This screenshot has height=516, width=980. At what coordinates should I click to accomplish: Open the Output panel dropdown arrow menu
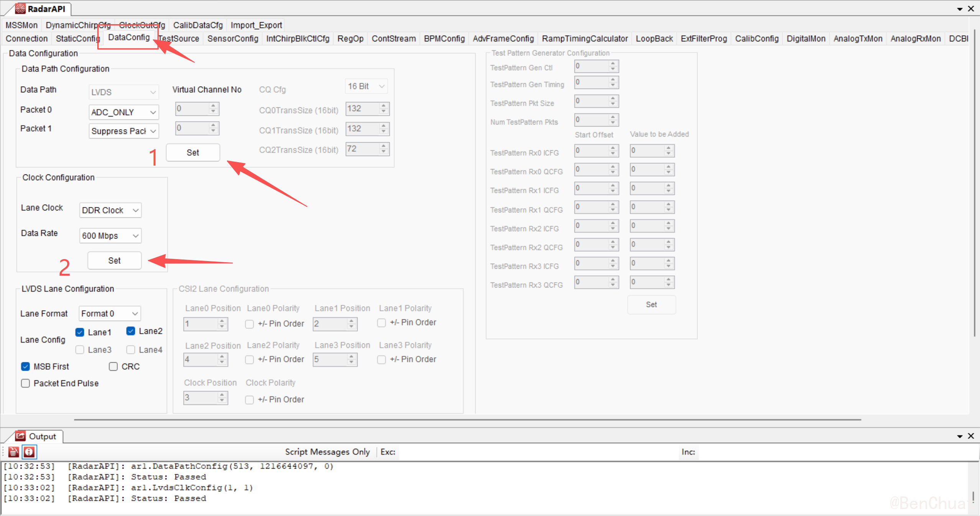(960, 436)
